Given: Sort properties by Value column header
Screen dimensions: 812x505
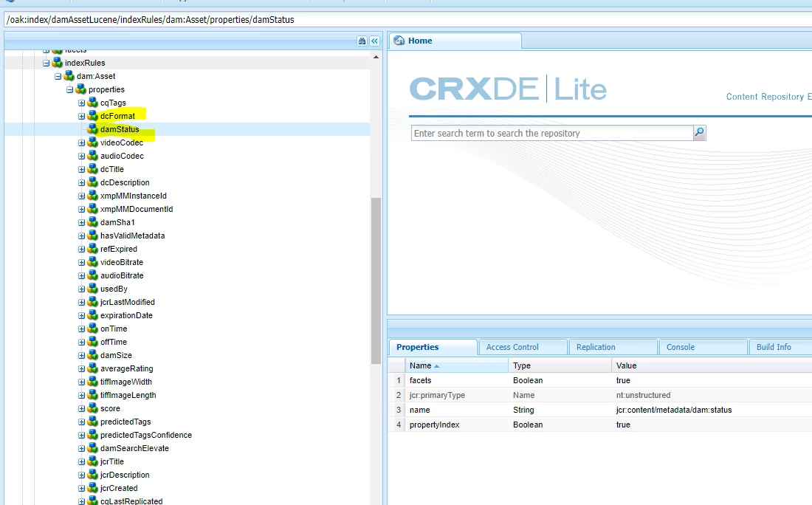Looking at the screenshot, I should [x=712, y=365].
